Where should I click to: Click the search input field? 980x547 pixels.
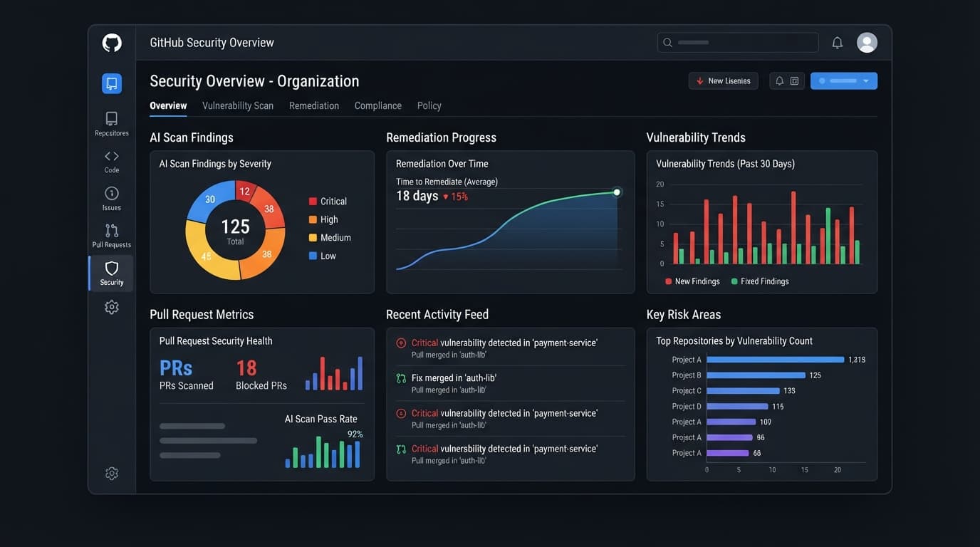tap(738, 43)
